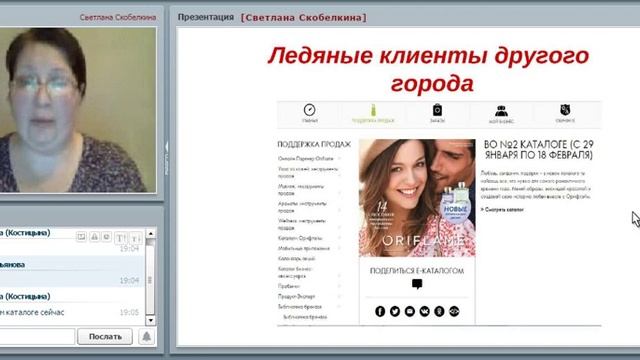Click the chat message input field

37,337
